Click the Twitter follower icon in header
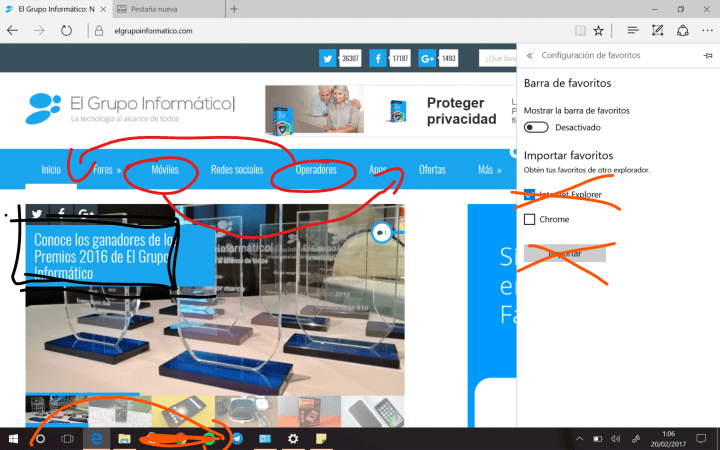Screen dimensions: 720x450 pyautogui.click(x=327, y=58)
